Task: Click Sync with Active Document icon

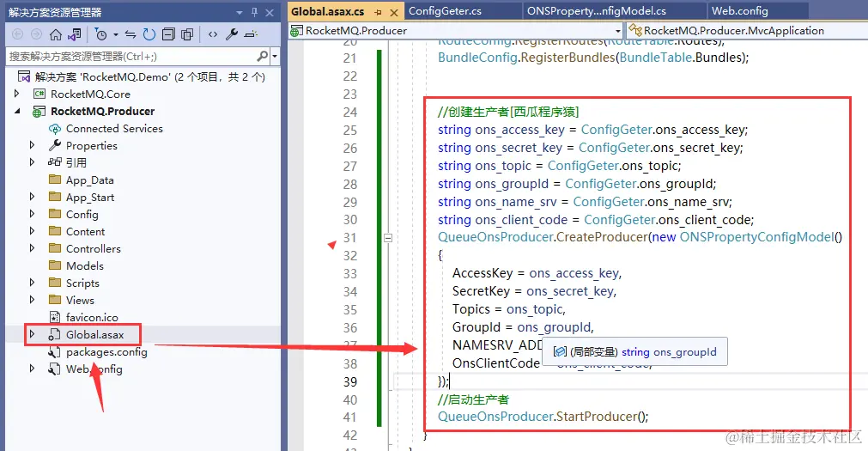Action: (x=131, y=35)
